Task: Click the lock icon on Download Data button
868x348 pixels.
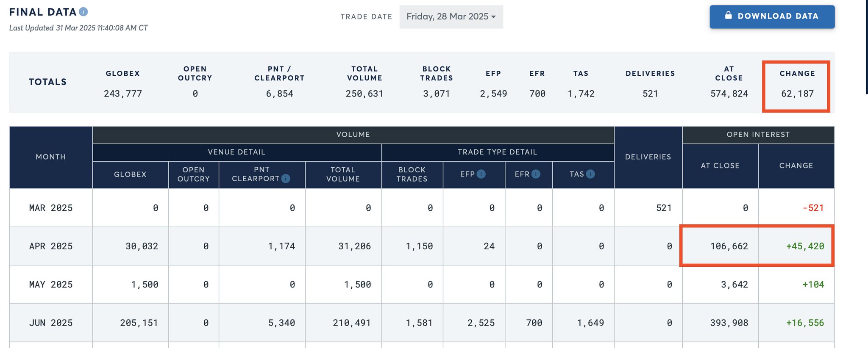Action: pos(728,15)
